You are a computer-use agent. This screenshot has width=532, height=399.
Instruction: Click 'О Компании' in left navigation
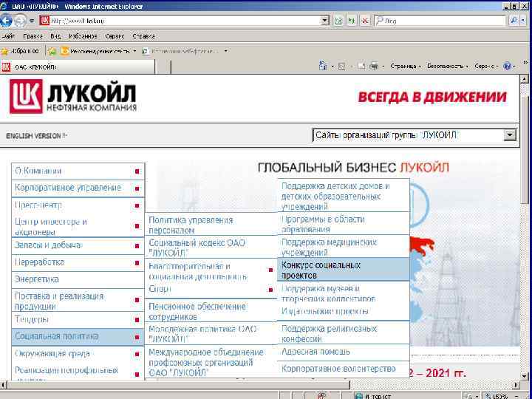click(x=78, y=171)
